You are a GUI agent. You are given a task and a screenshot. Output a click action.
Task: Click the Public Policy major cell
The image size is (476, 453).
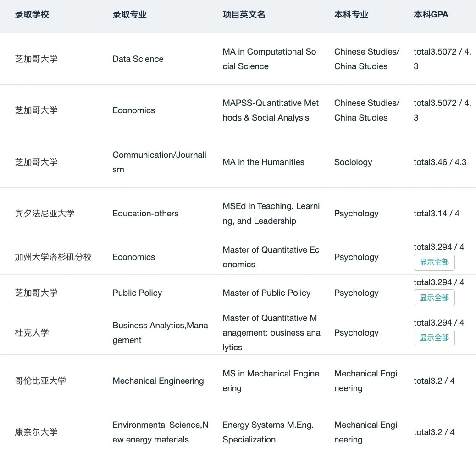tap(137, 293)
